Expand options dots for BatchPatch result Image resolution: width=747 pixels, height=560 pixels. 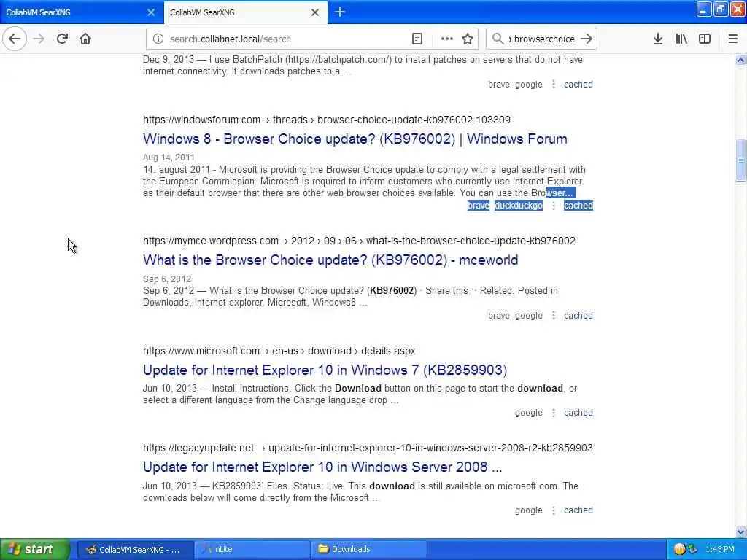pos(554,85)
